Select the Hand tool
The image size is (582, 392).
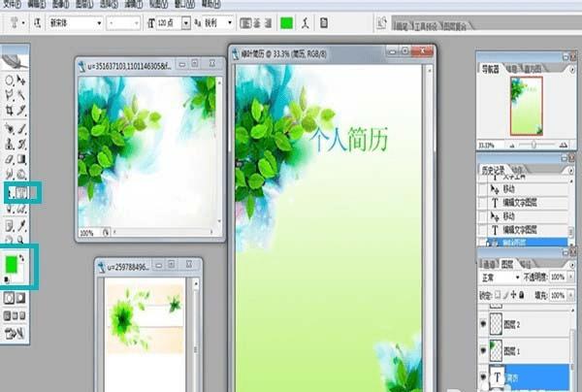(10, 240)
